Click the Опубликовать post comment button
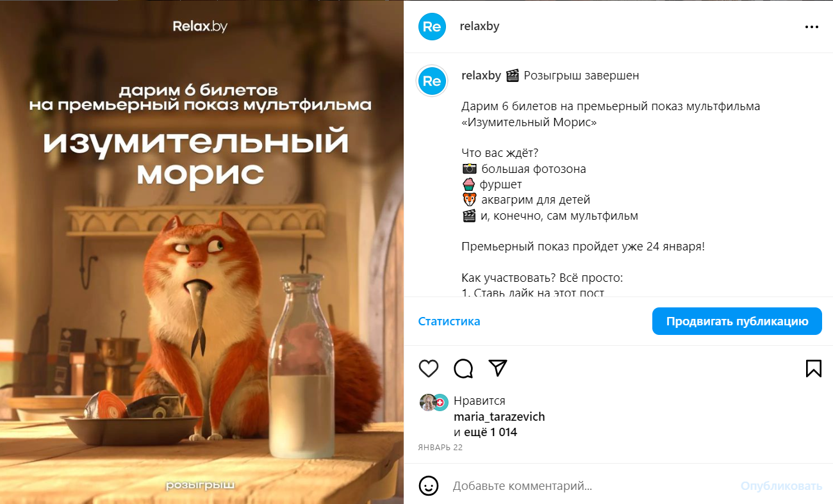The width and height of the screenshot is (833, 504). 781,486
